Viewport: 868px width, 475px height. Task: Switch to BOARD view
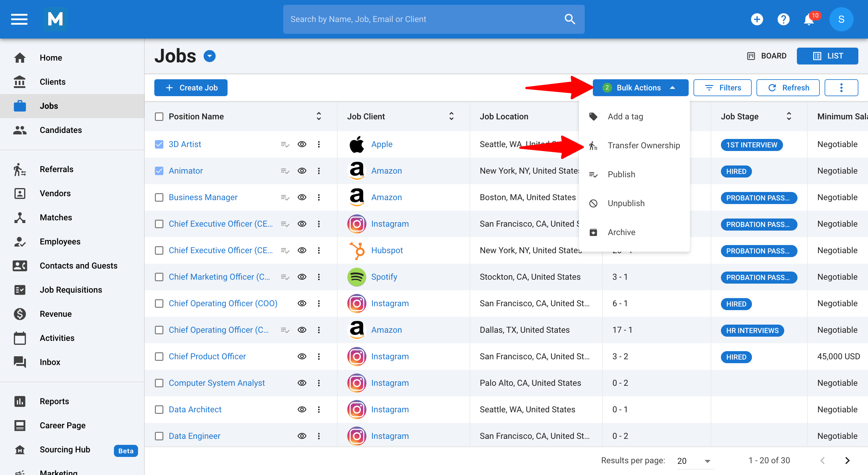(x=766, y=56)
